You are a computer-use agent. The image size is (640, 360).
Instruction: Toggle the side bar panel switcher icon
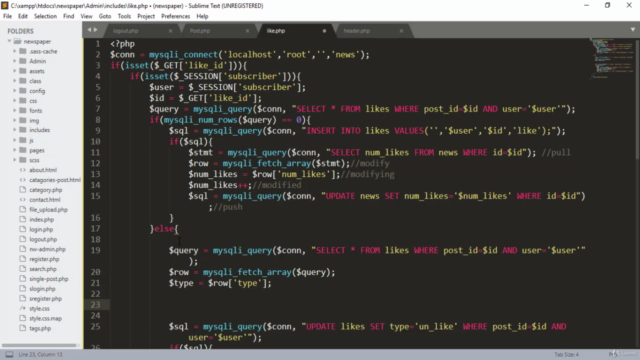click(x=9, y=354)
